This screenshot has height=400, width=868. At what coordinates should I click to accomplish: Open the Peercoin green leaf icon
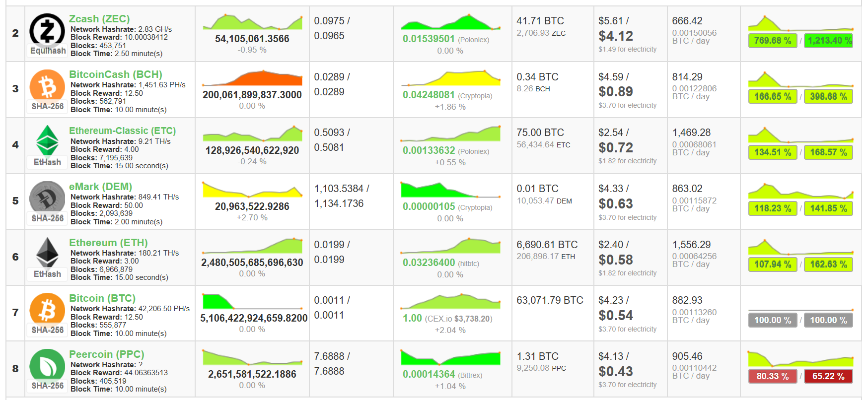47,365
